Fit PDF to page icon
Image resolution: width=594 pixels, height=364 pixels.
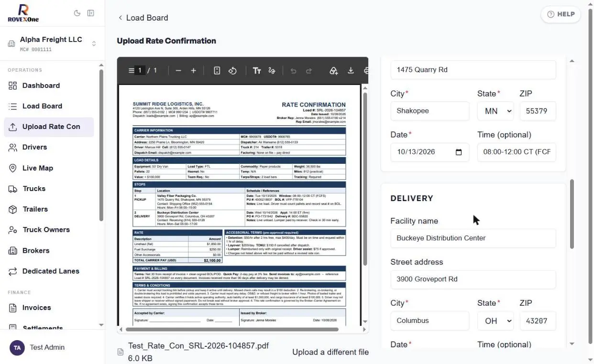(x=217, y=70)
